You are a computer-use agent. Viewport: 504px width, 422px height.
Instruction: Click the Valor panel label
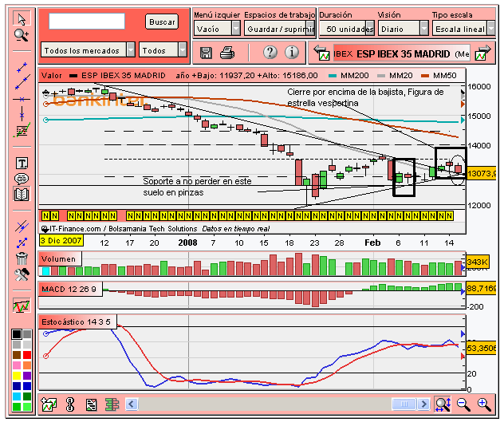click(51, 76)
